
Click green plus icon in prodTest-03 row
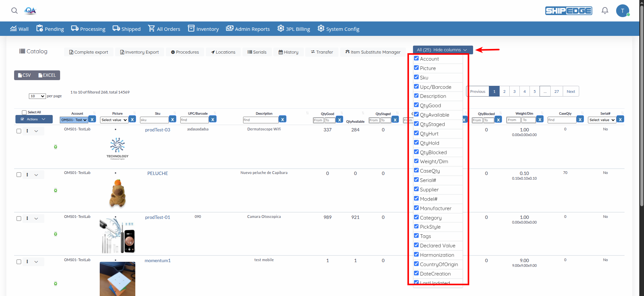click(55, 147)
